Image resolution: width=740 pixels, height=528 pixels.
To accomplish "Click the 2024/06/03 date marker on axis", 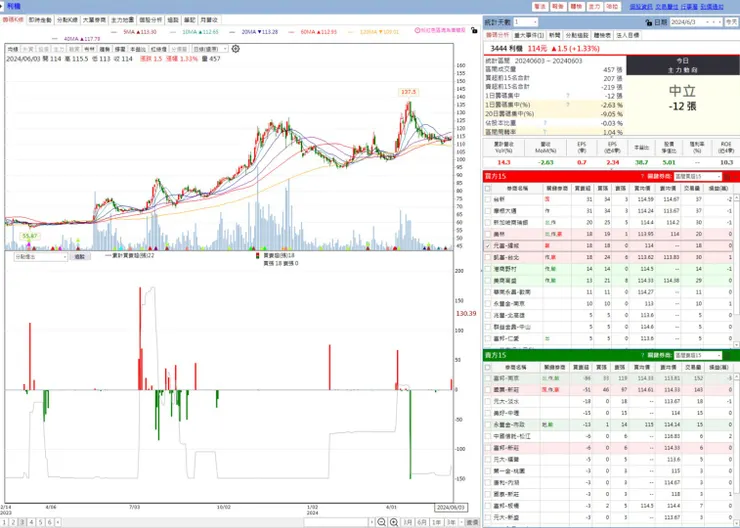I will coord(451,507).
